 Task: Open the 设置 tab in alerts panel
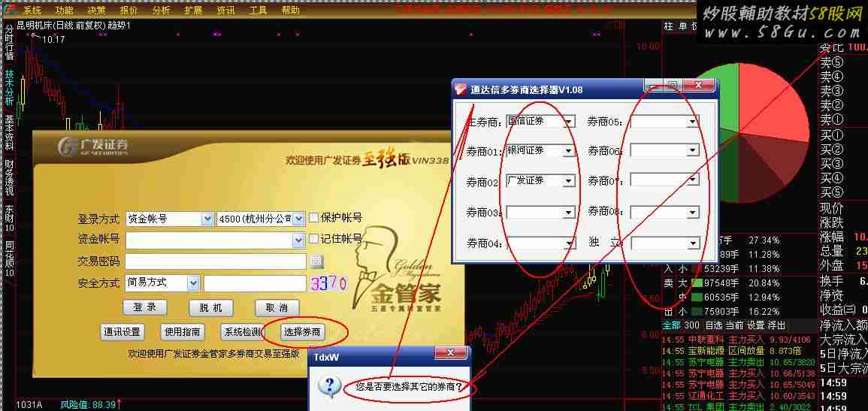tap(756, 325)
